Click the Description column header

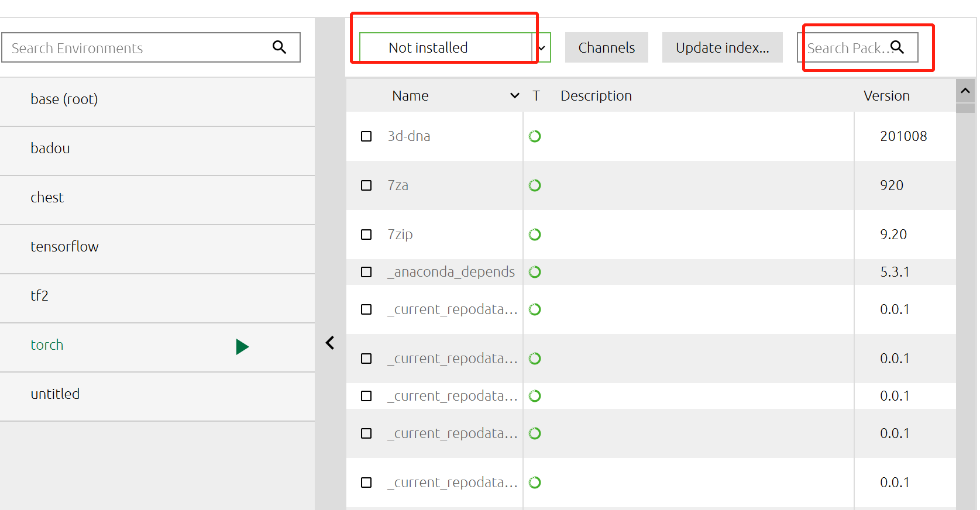[x=596, y=95]
